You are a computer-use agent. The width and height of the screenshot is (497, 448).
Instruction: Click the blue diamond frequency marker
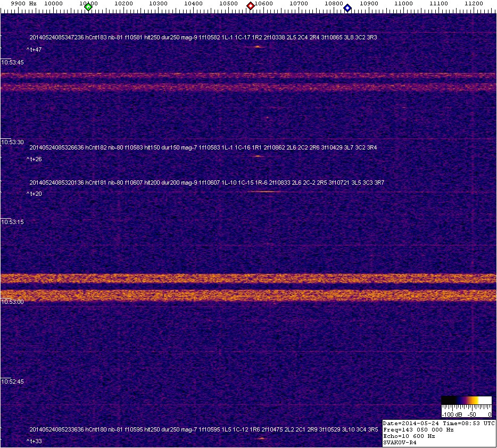tap(347, 7)
